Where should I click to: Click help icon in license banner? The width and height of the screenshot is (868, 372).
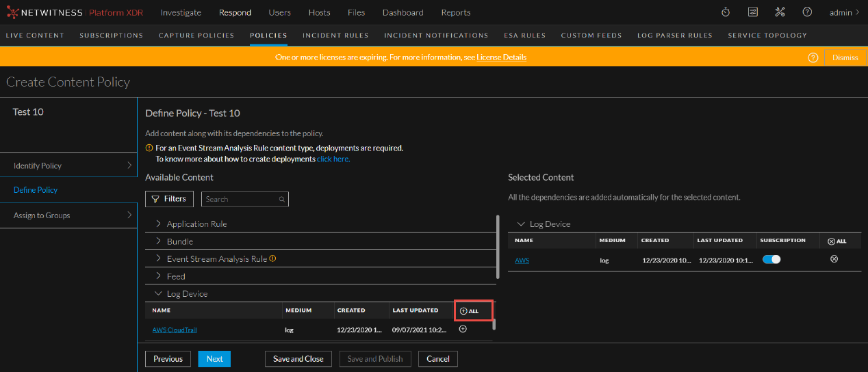coord(813,57)
